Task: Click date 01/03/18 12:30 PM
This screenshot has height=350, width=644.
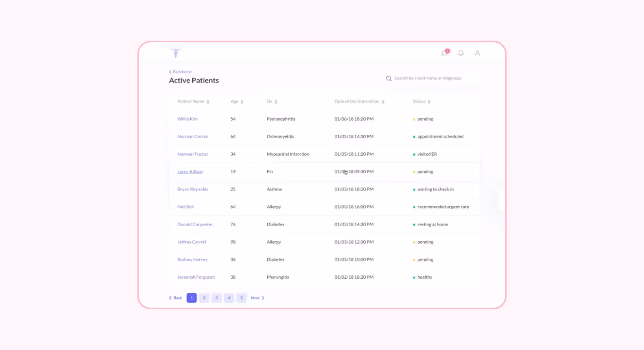Action: click(354, 242)
